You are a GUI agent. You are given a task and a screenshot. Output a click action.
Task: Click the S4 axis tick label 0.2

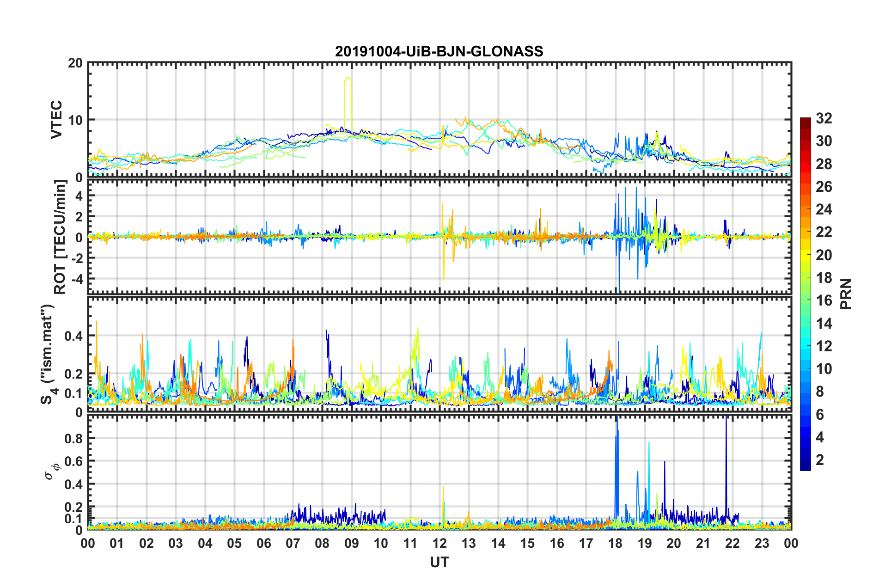pyautogui.click(x=73, y=374)
